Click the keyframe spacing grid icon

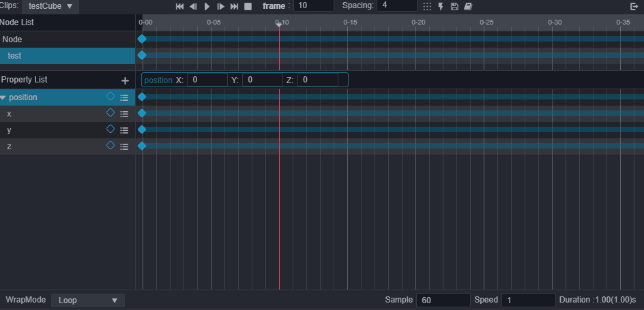point(427,6)
